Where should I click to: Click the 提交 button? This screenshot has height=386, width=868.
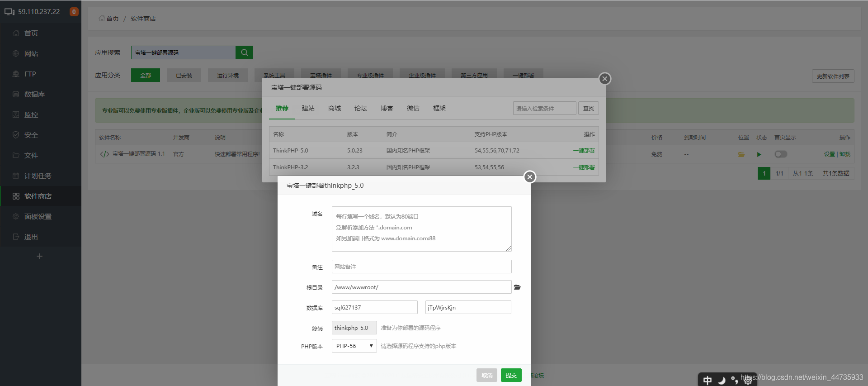tap(511, 375)
